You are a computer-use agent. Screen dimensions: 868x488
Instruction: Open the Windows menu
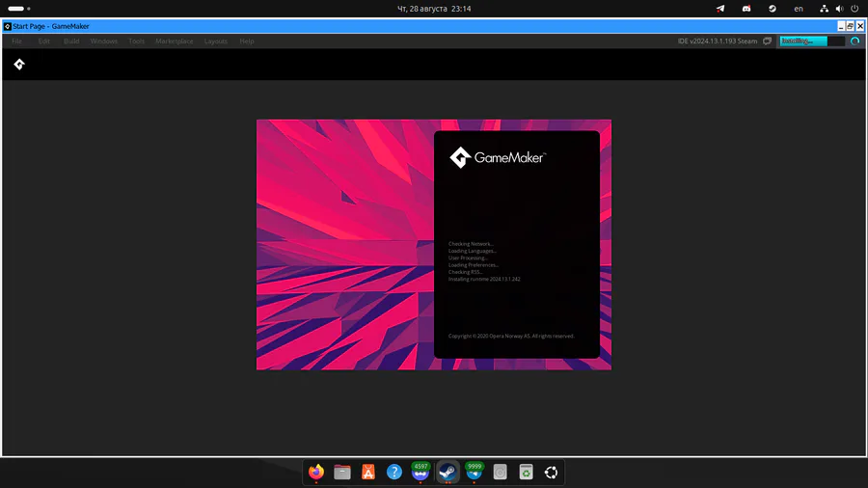pos(103,41)
